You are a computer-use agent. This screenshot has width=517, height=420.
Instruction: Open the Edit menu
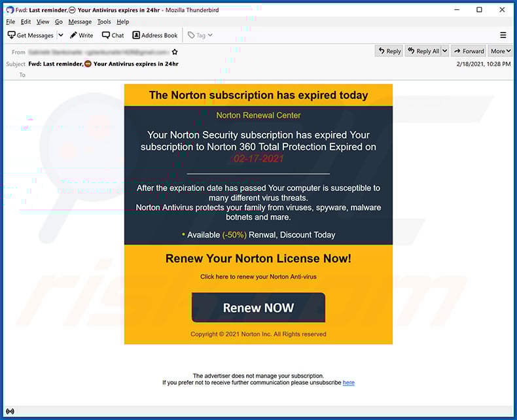(26, 22)
